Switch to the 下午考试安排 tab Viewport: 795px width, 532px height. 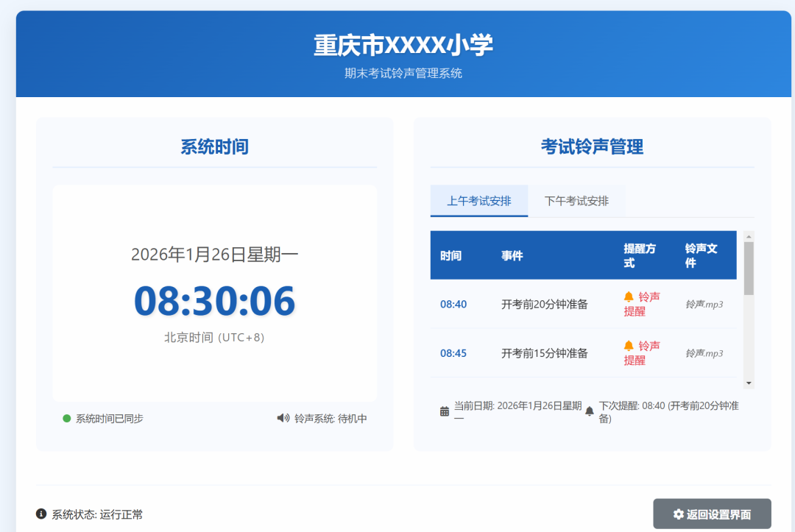[577, 200]
